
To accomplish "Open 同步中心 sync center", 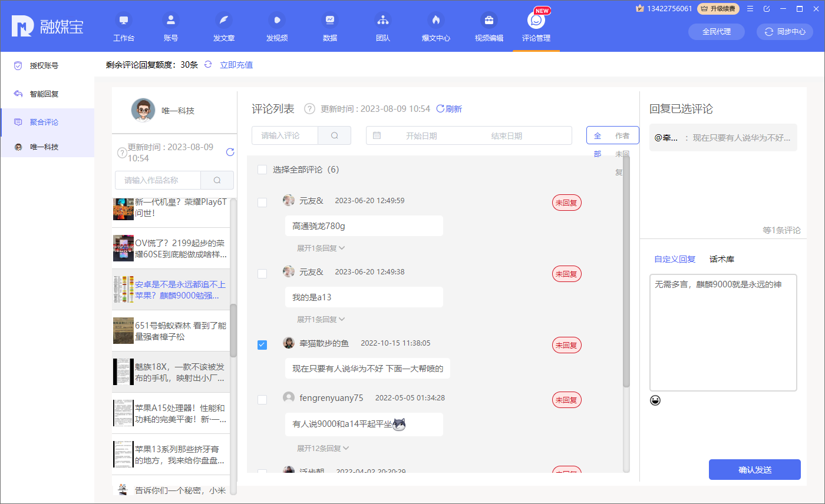I will tap(785, 32).
